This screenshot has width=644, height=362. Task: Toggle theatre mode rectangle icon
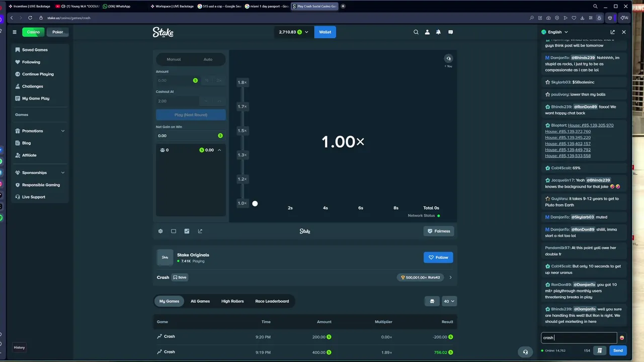point(174,231)
